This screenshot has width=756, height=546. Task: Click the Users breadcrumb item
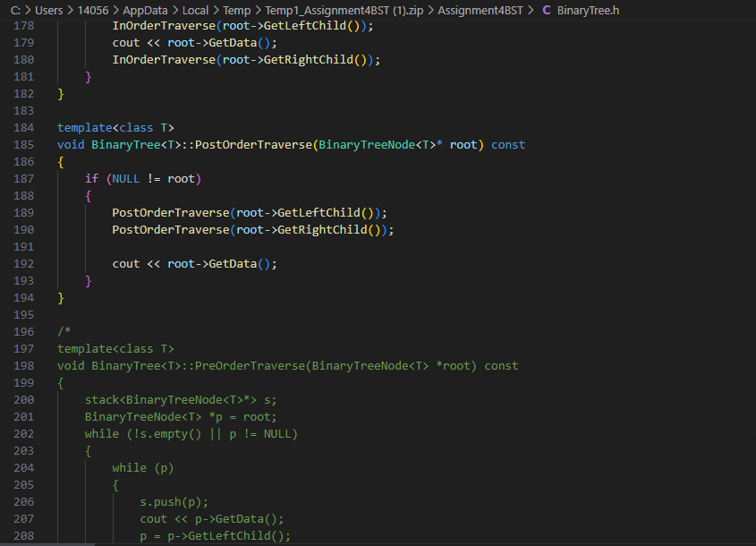[x=49, y=10]
